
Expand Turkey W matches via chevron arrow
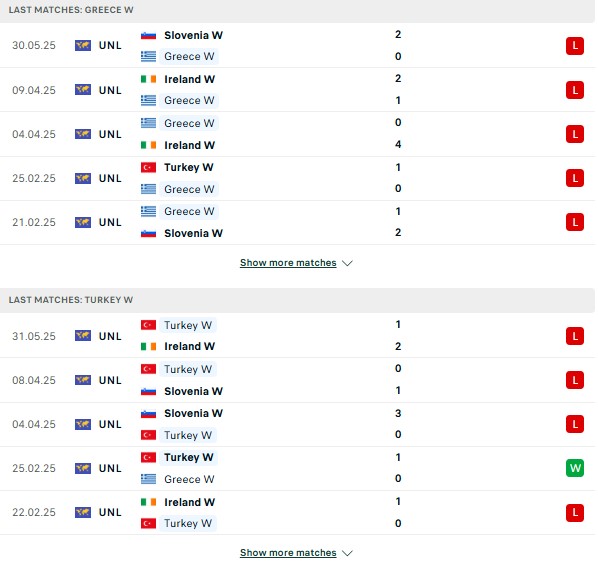(x=347, y=553)
